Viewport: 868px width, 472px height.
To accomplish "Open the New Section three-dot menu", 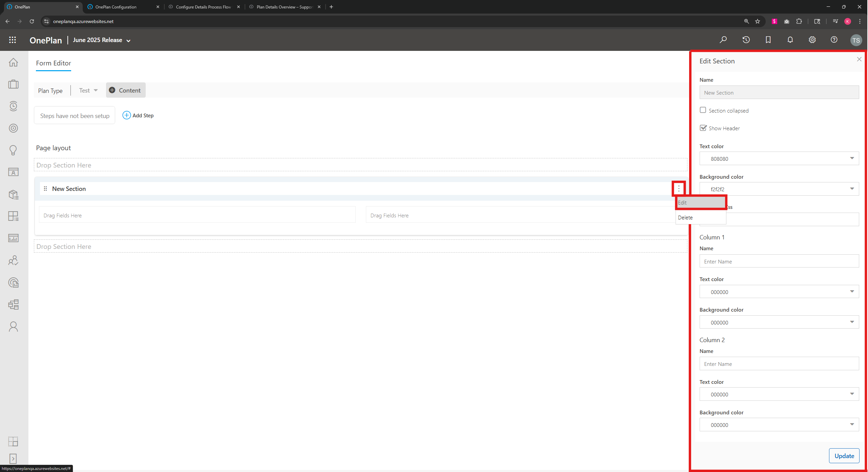I will (679, 189).
